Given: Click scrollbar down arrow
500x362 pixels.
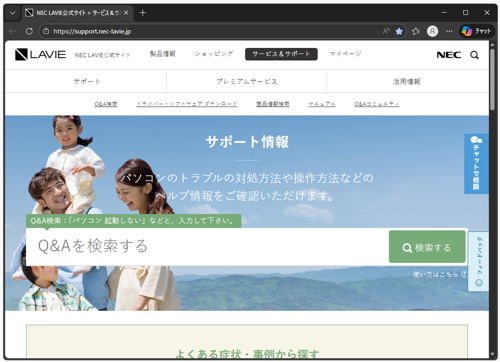Looking at the screenshot, I should [493, 354].
